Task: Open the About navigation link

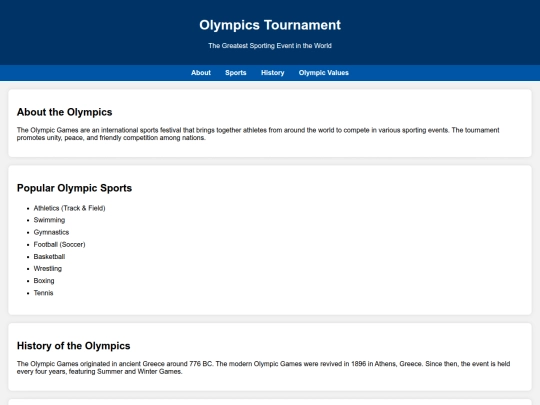Action: tap(201, 73)
